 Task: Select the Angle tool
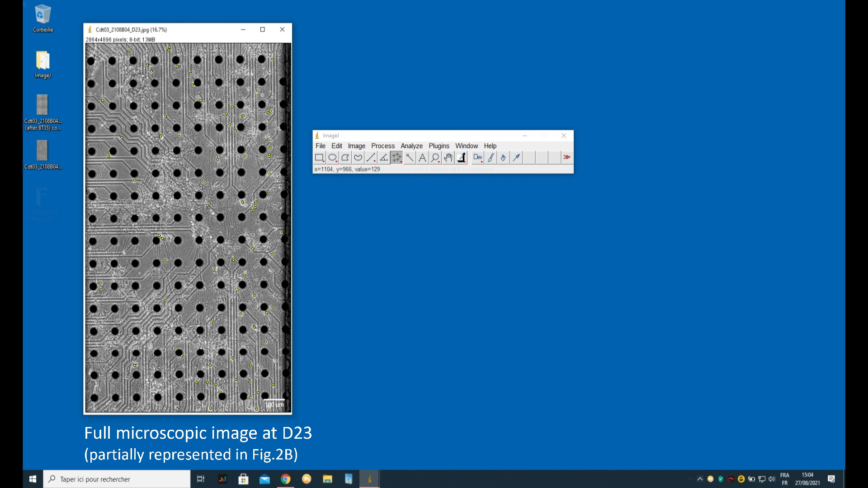383,158
